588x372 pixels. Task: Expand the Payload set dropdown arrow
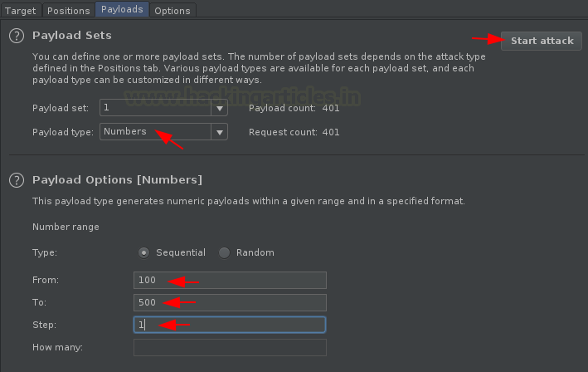(220, 108)
